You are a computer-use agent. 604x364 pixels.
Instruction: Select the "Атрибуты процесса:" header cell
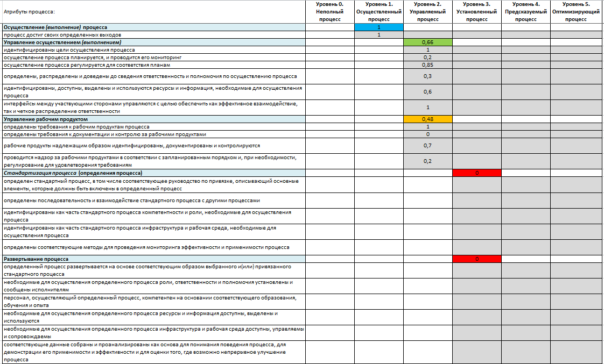coord(30,12)
